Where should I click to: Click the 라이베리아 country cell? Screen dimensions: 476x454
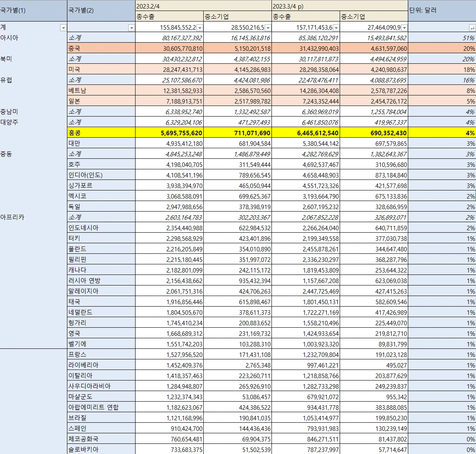101,365
